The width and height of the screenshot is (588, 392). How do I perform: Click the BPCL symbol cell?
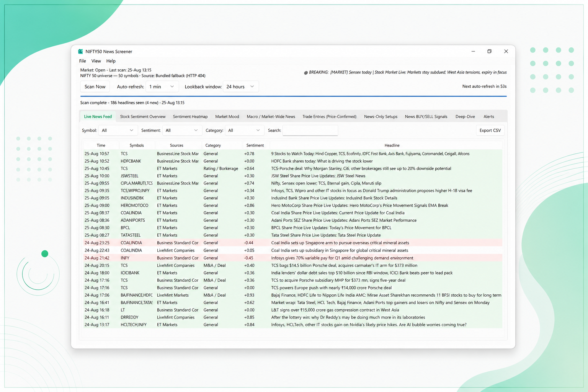125,228
